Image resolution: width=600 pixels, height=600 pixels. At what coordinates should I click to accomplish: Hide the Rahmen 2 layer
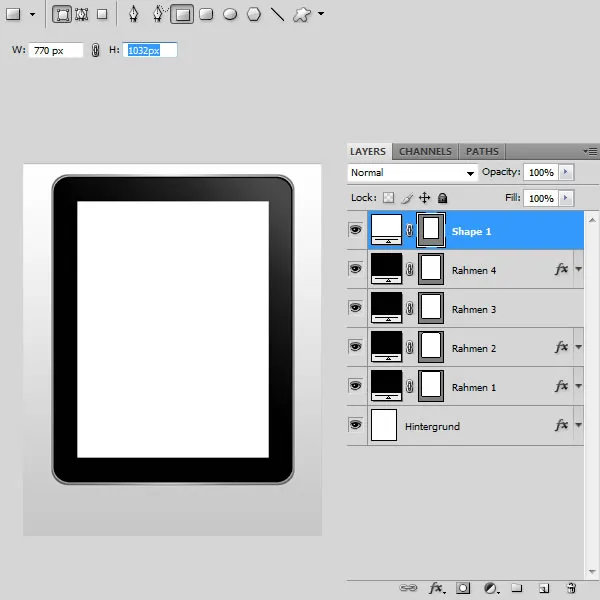(355, 347)
